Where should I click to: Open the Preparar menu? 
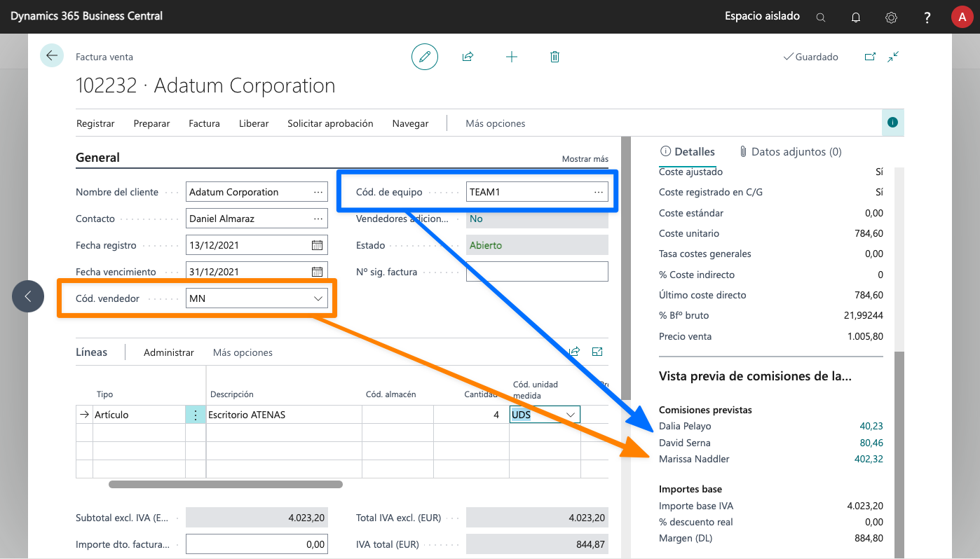pyautogui.click(x=152, y=123)
